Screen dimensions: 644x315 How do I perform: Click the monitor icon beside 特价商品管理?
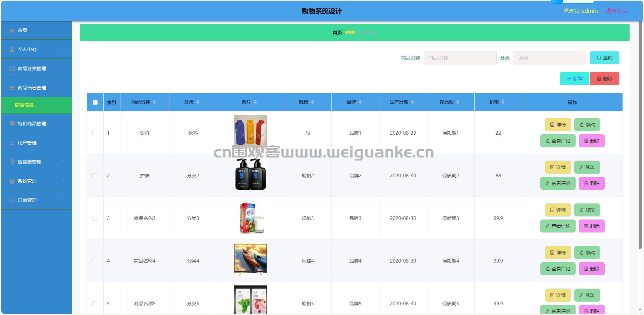click(x=12, y=124)
